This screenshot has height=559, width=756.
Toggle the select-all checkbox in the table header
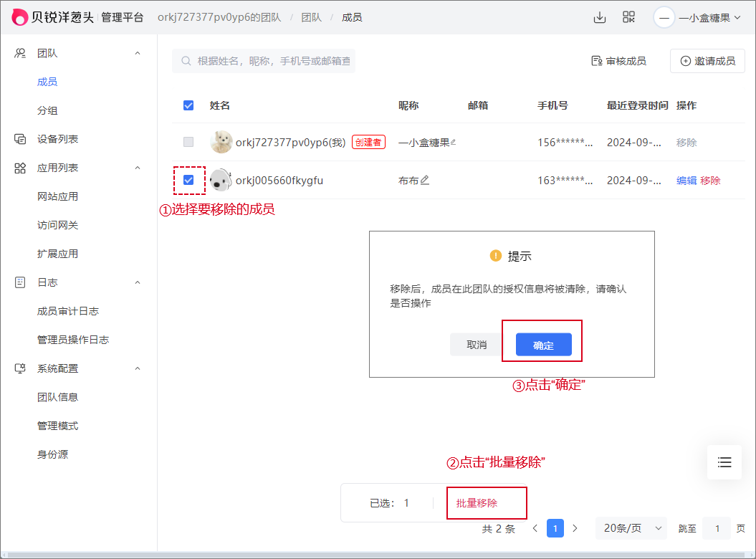188,105
